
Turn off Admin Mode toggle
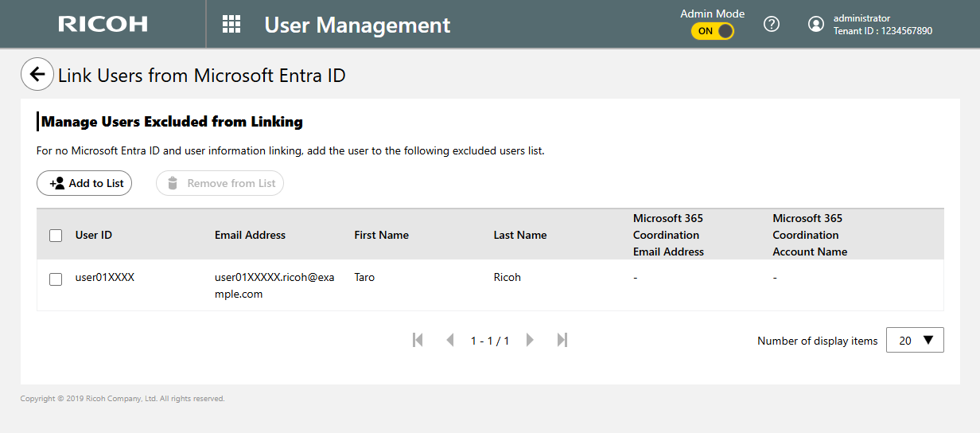[712, 31]
